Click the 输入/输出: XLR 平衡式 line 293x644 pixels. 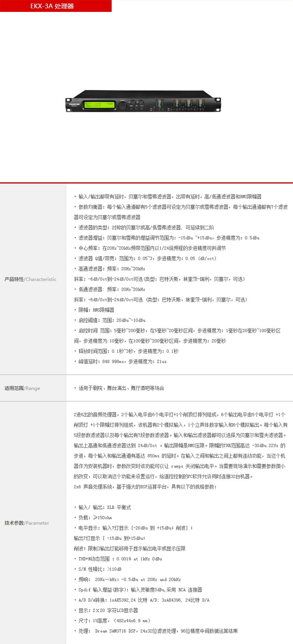pos(102,507)
